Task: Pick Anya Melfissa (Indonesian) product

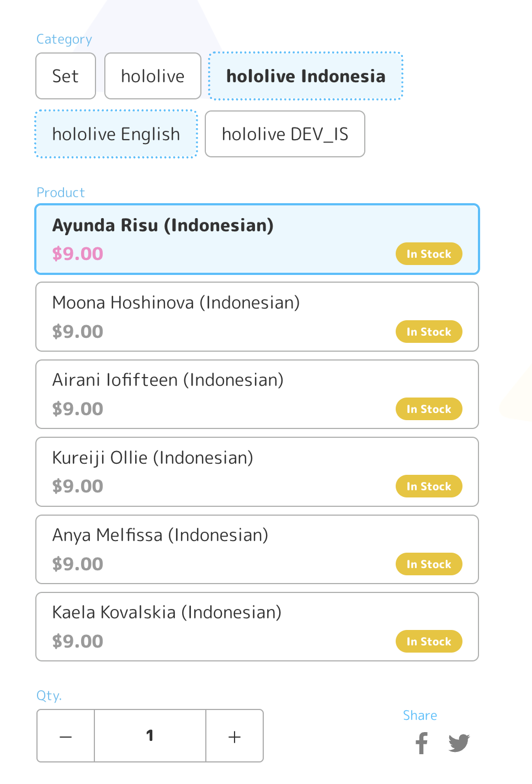Action: pos(257,549)
